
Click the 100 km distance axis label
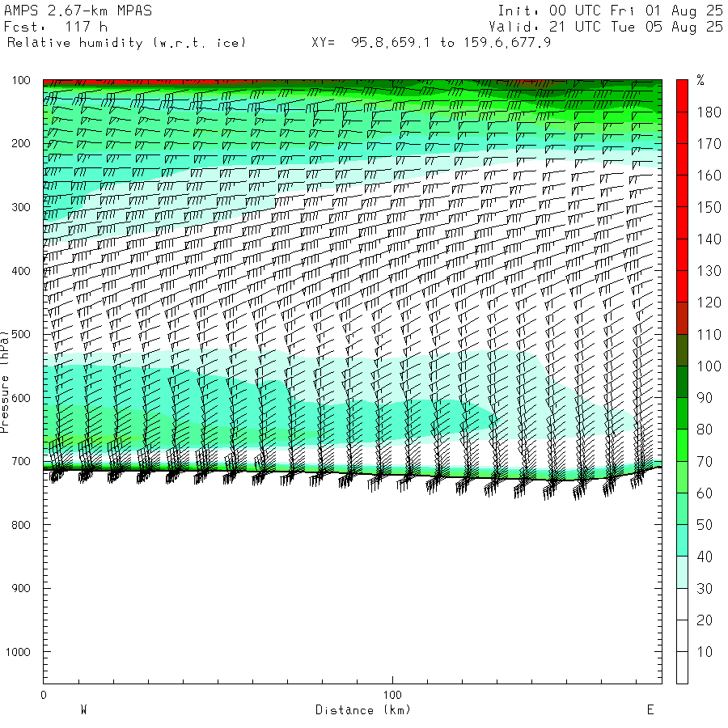[392, 695]
